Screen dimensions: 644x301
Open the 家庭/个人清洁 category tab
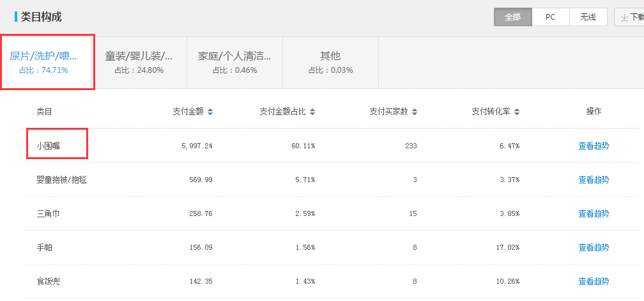[x=234, y=63]
